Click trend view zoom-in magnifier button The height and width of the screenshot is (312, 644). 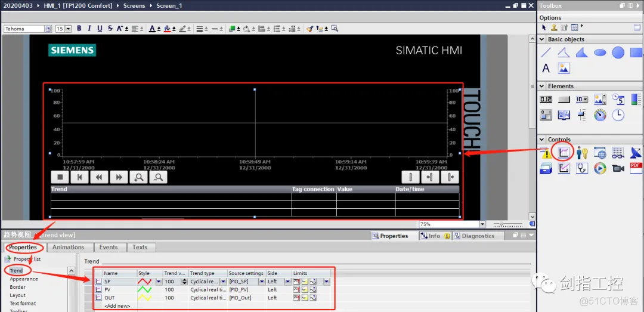coord(139,177)
